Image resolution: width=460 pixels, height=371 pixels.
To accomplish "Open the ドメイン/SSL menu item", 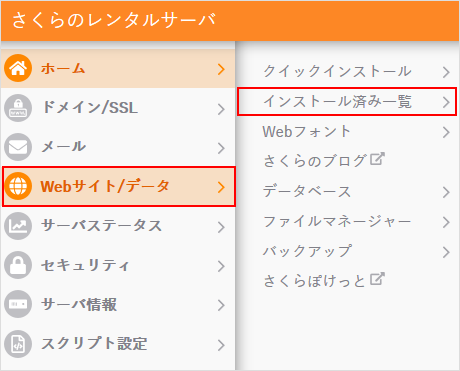I will coord(118,108).
